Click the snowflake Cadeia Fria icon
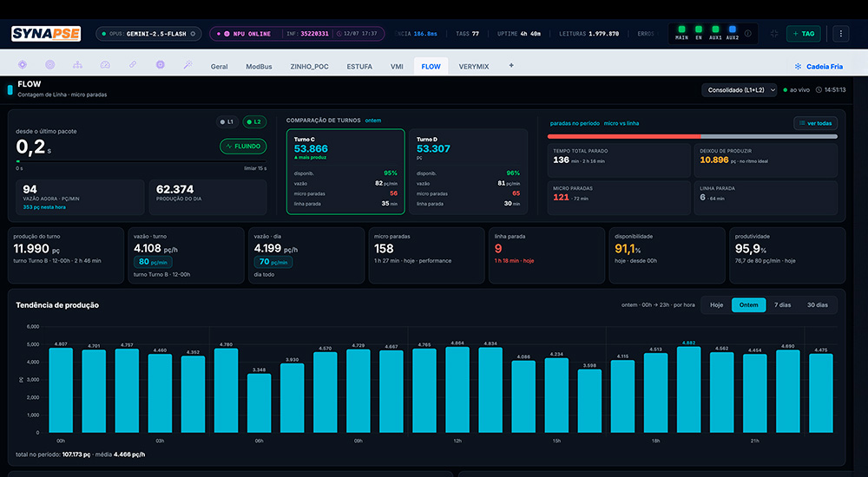This screenshot has width=868, height=477. click(x=798, y=67)
